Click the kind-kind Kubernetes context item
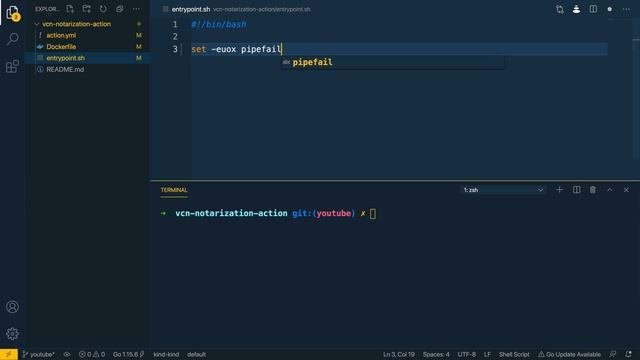Image resolution: width=640 pixels, height=360 pixels. 166,354
